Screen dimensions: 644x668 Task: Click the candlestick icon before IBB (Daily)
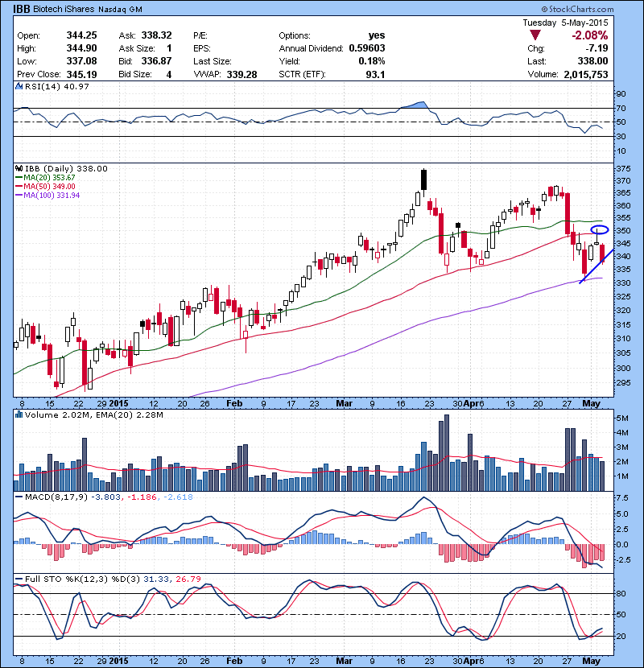[x=19, y=168]
